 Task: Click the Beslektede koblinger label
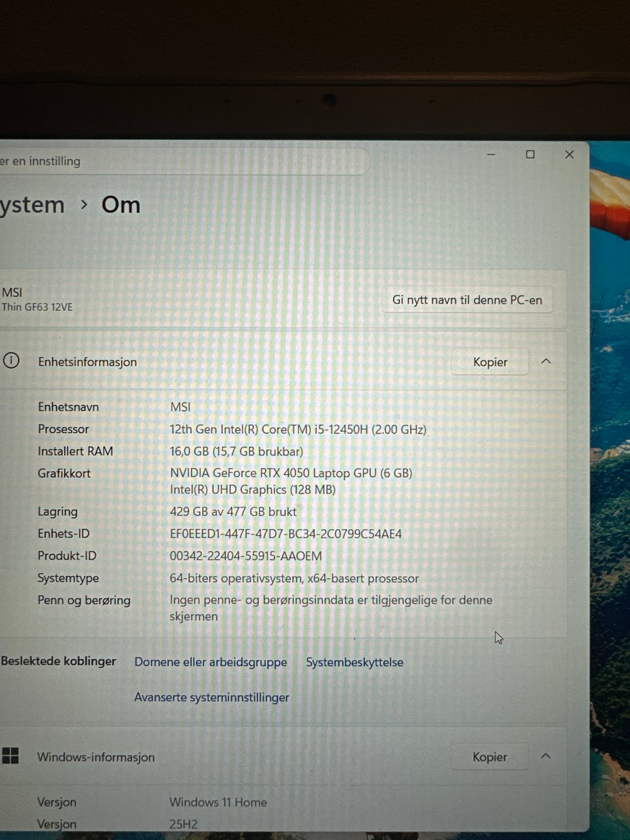(x=58, y=661)
